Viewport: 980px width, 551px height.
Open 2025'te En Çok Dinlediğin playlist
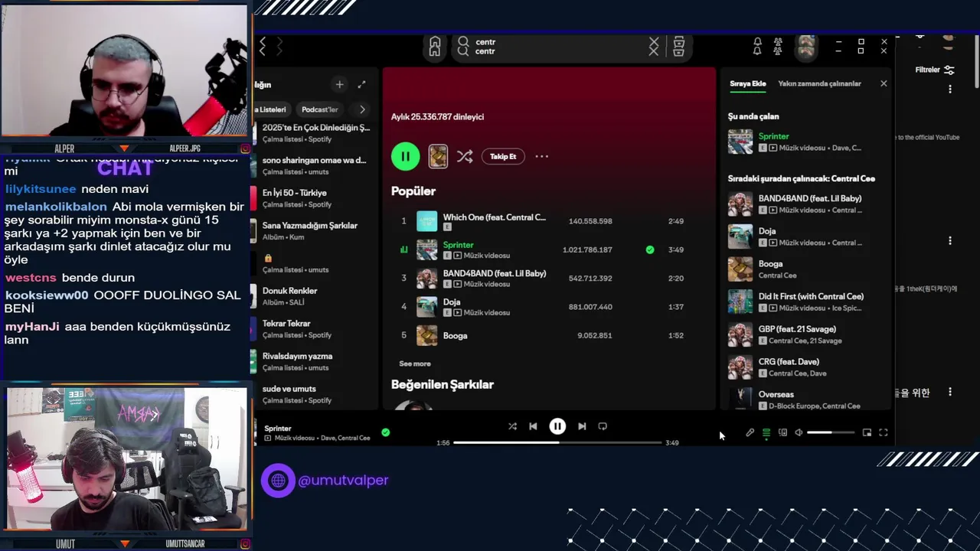pyautogui.click(x=315, y=133)
